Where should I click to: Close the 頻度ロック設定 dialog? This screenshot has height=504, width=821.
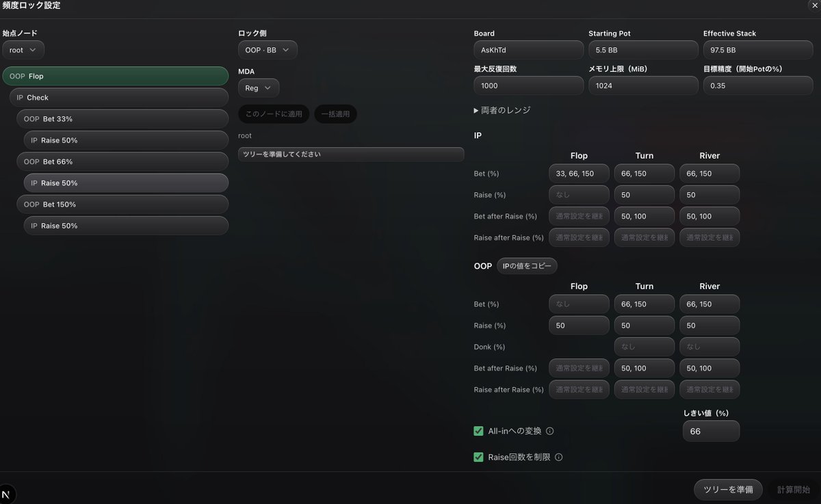click(813, 5)
